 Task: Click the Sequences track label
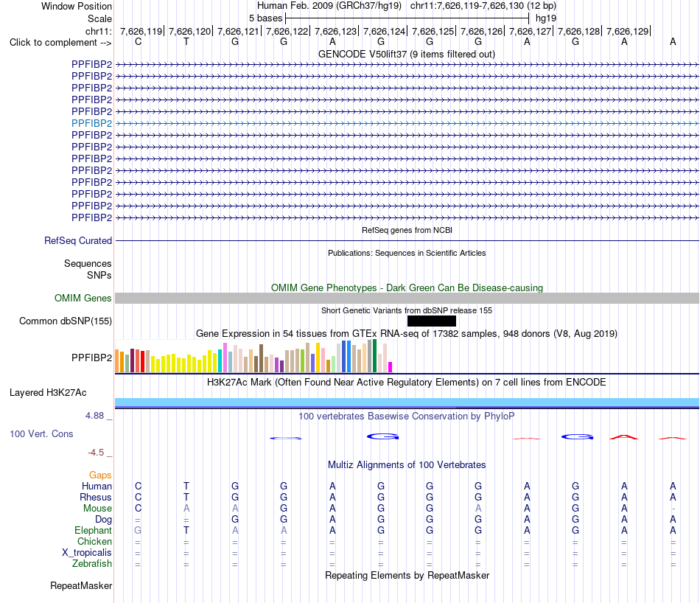(x=88, y=263)
